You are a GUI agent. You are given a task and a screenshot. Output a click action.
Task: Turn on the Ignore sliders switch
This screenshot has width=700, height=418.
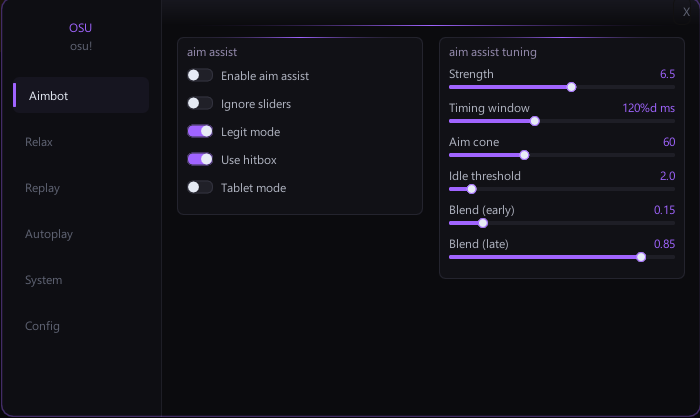200,104
